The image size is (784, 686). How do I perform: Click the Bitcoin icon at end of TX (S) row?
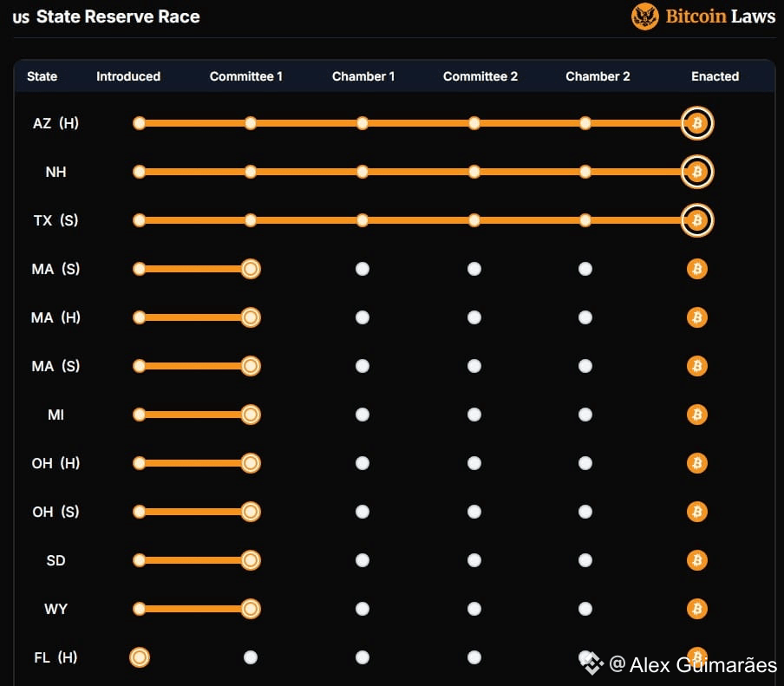(696, 220)
